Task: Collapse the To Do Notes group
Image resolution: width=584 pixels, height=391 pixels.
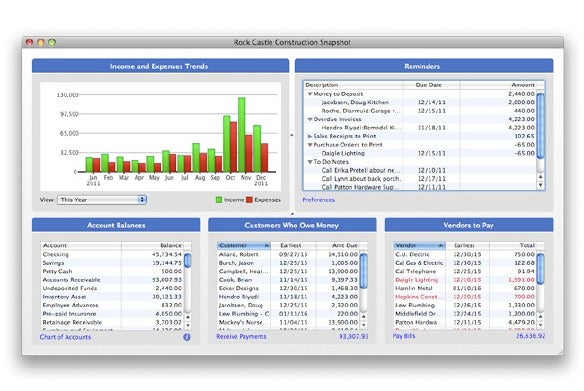Action: (x=310, y=162)
